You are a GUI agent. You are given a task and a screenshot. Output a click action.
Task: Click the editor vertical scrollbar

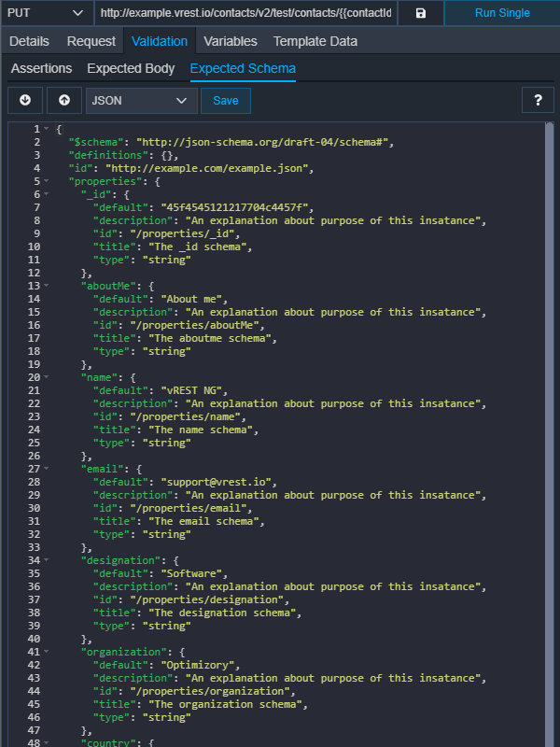point(550,433)
